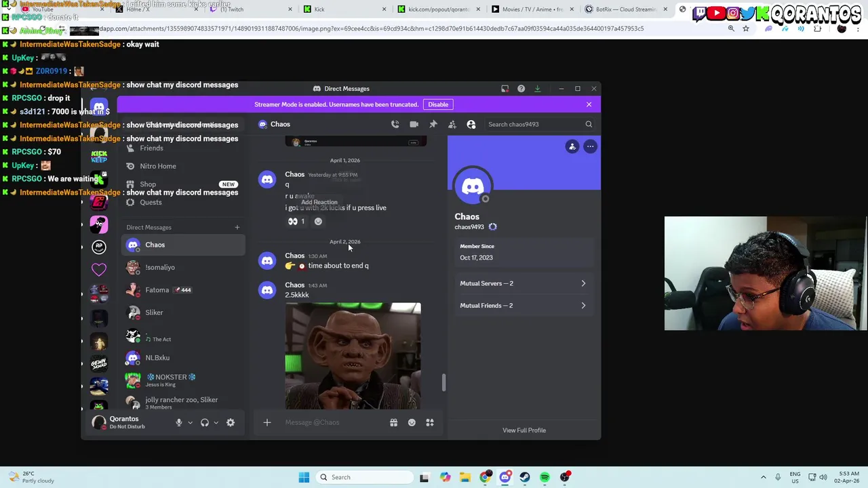
Task: Open Spotify from the taskbar
Action: 545,477
